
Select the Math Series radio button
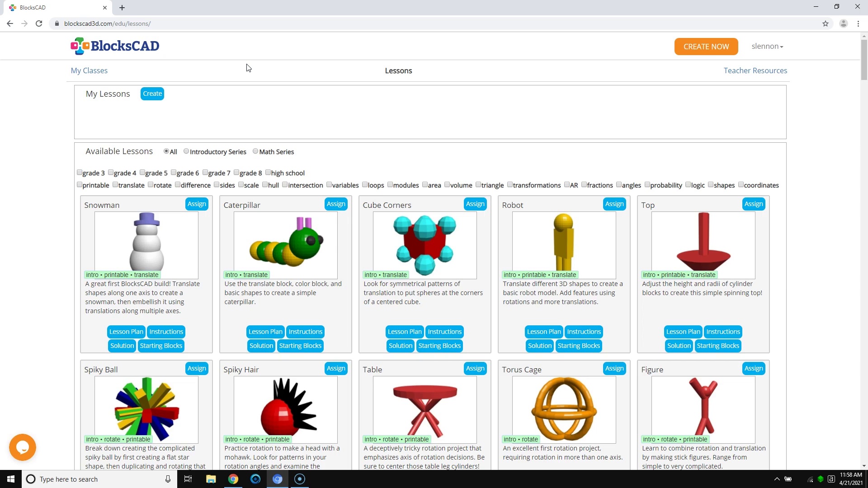pos(255,151)
